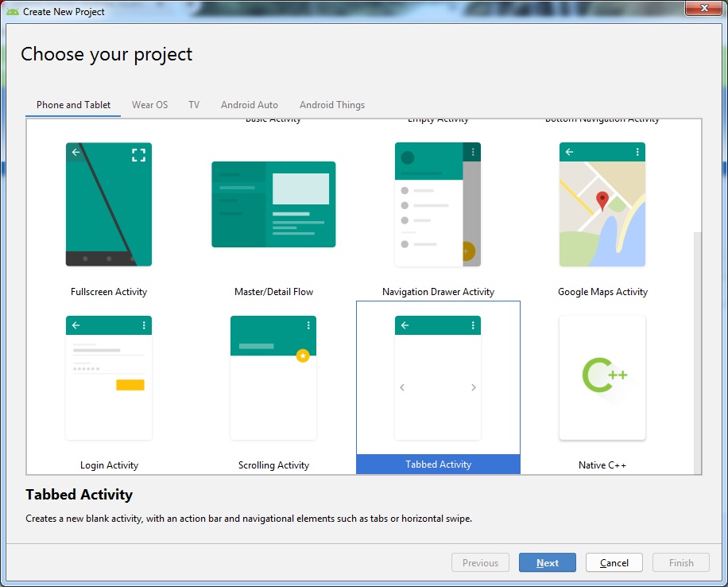Open the Android Things tab
728x587 pixels.
tap(332, 105)
